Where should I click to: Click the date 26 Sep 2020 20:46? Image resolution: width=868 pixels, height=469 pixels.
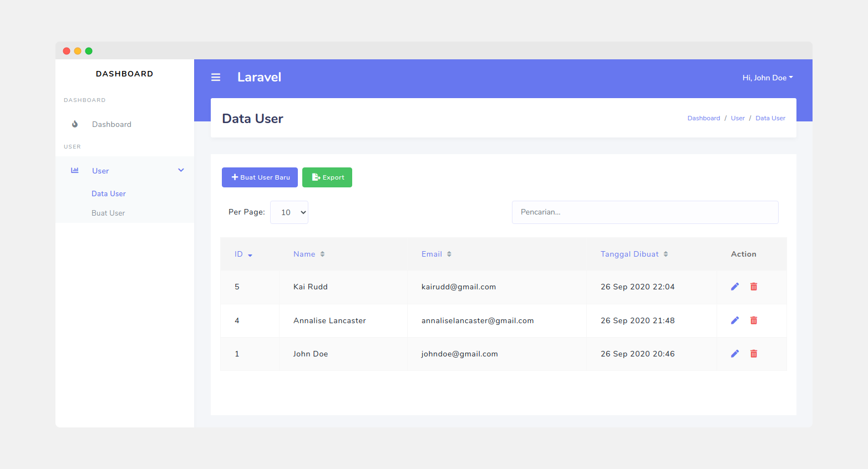638,354
